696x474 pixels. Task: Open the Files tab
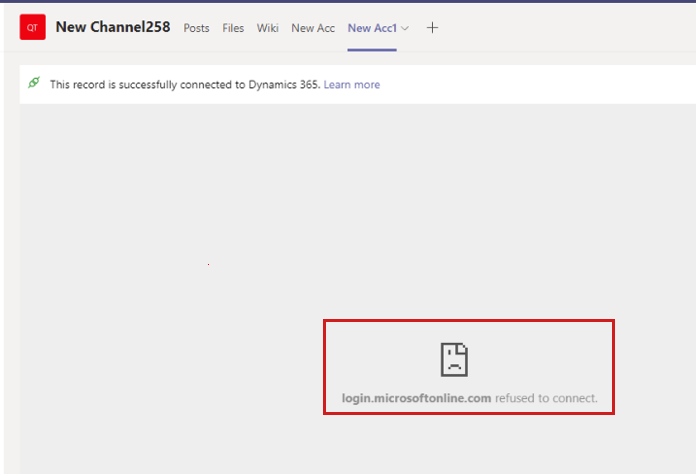coord(233,28)
